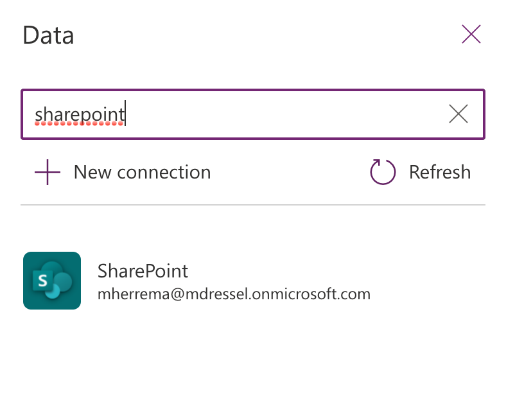
Task: Click the letter S on the SharePoint logo
Action: coord(43,281)
